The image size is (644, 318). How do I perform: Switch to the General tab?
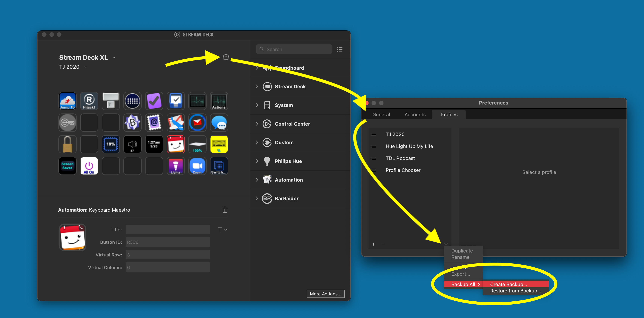point(381,115)
